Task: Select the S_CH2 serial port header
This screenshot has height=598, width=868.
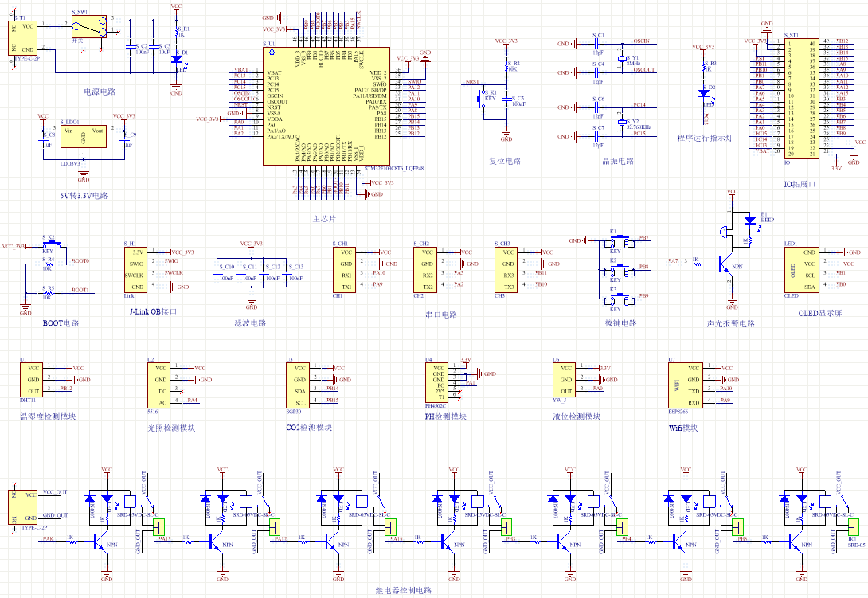Action: (x=425, y=270)
